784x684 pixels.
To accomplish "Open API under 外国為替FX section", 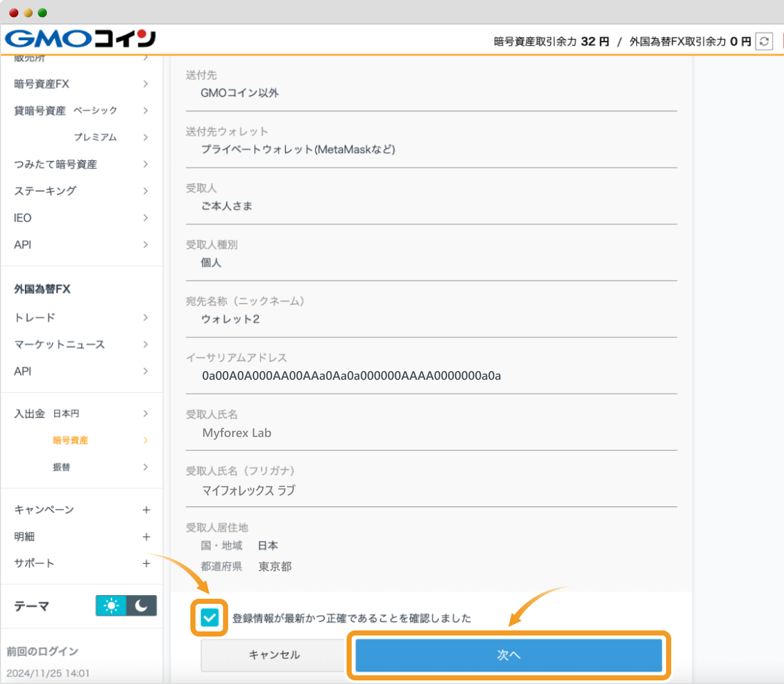I will [x=22, y=371].
